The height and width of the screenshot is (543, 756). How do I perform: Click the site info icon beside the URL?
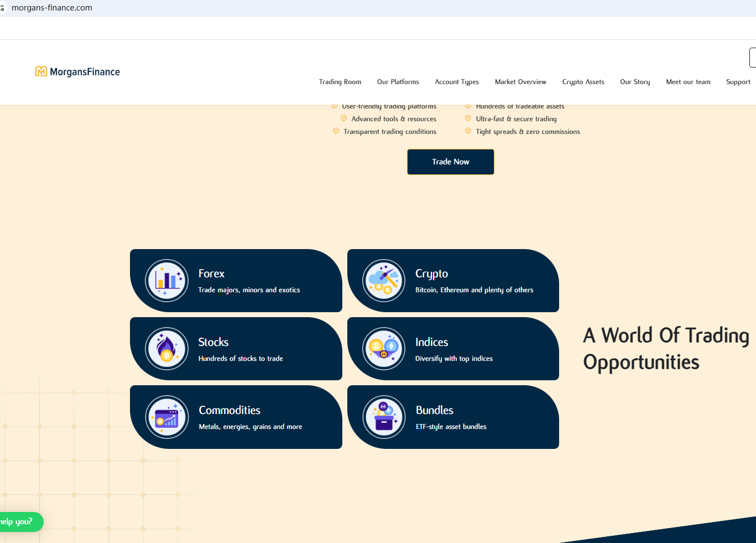(2, 8)
